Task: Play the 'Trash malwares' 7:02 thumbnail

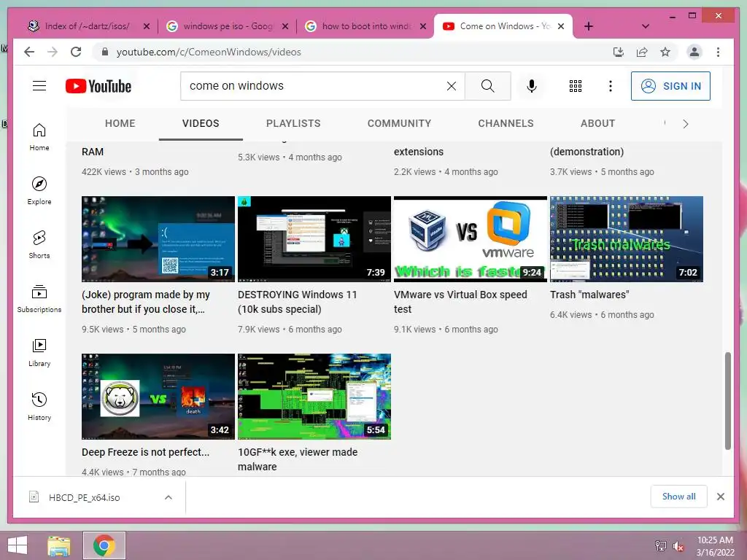Action: point(627,239)
